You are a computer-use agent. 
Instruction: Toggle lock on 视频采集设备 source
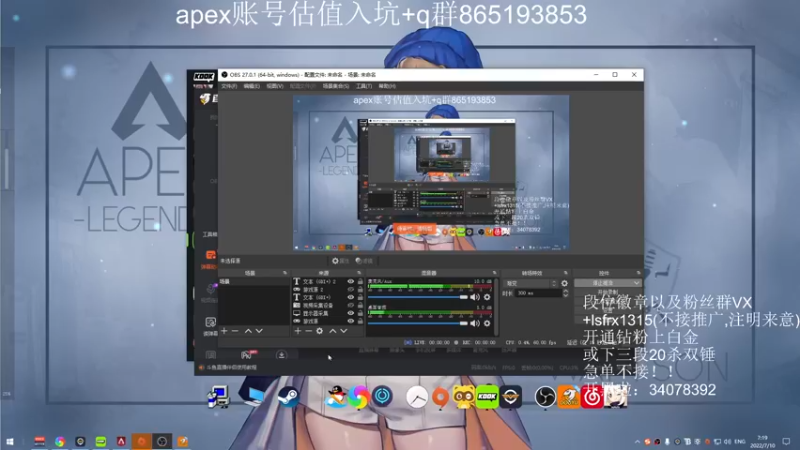360,305
